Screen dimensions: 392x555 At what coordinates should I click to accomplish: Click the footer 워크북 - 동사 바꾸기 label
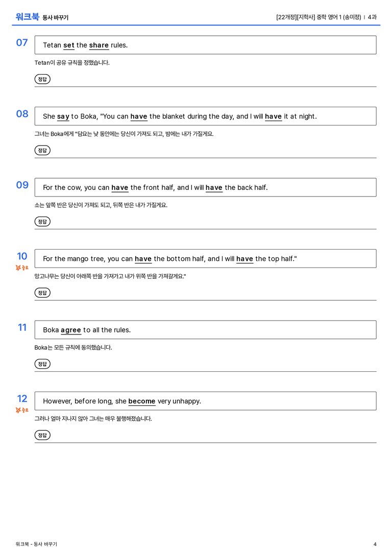tap(36, 544)
